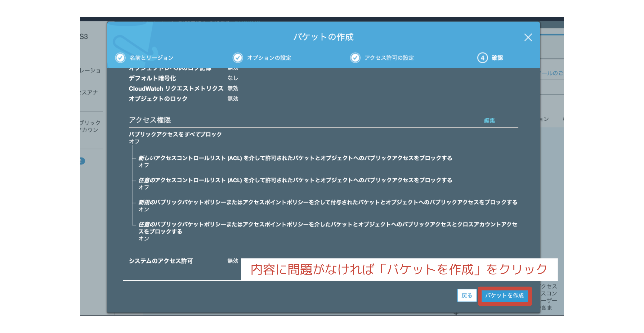The image size is (644, 333).
Task: Click the checkmark icon beside オプションの設定
Action: (x=238, y=58)
